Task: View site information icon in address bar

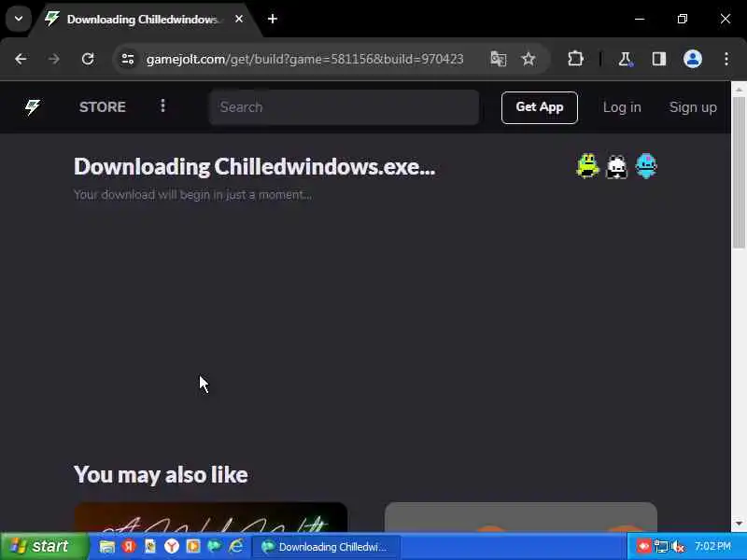Action: tap(128, 59)
